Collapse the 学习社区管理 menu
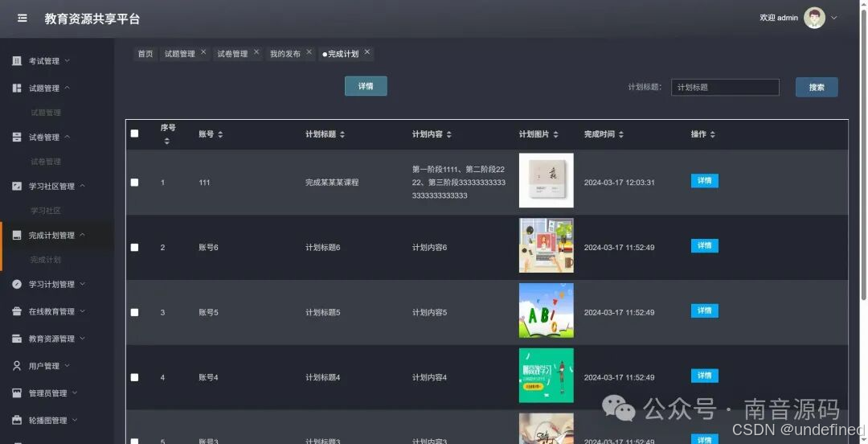Viewport: 868px width, 444px height. 83,185
